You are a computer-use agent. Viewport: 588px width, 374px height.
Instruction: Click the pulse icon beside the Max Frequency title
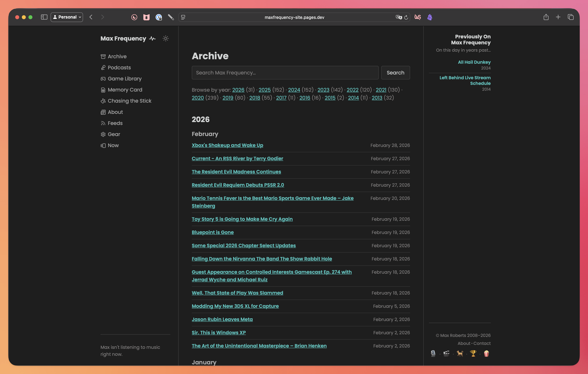pos(152,38)
